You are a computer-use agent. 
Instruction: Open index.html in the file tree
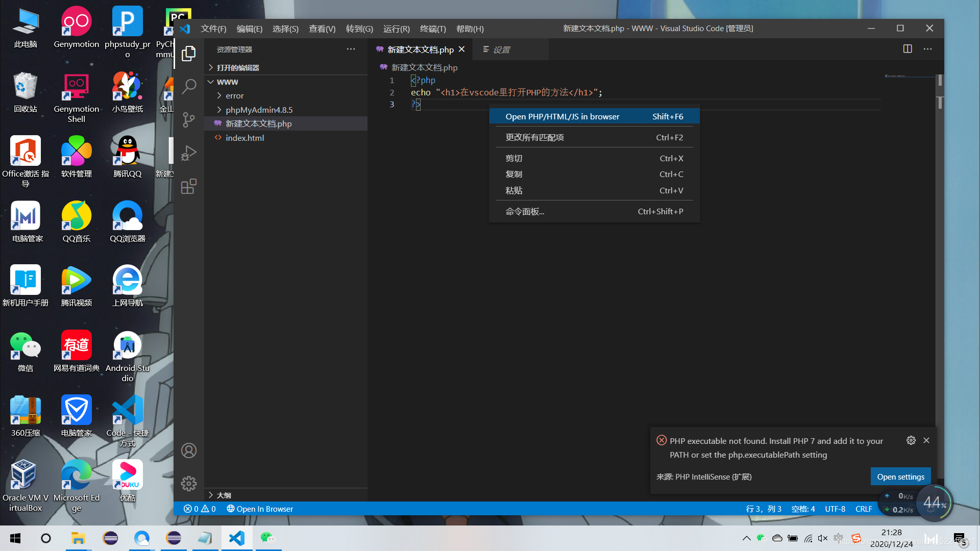click(x=244, y=138)
